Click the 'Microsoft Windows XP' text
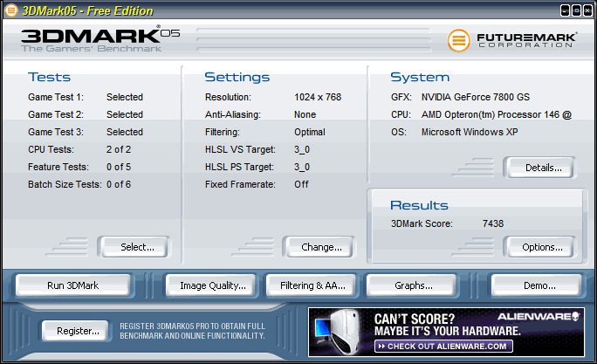Viewport: 597px width, 364px height. point(469,132)
